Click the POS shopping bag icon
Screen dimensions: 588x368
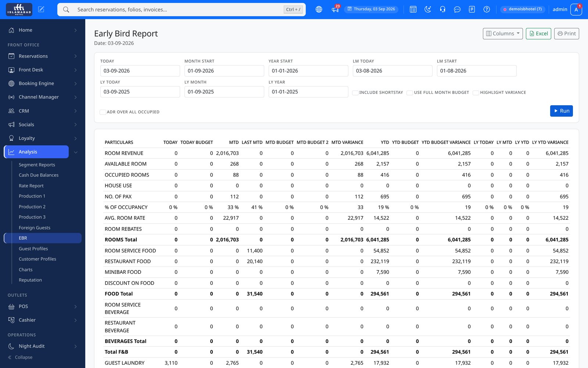[11, 307]
